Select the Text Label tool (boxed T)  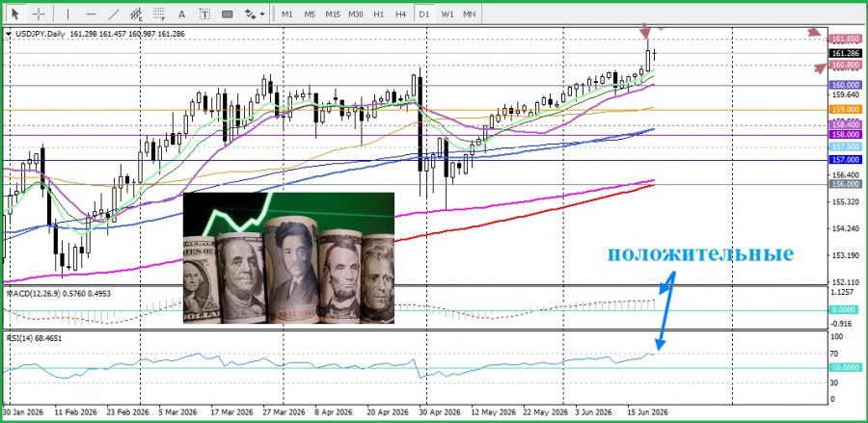pyautogui.click(x=204, y=14)
